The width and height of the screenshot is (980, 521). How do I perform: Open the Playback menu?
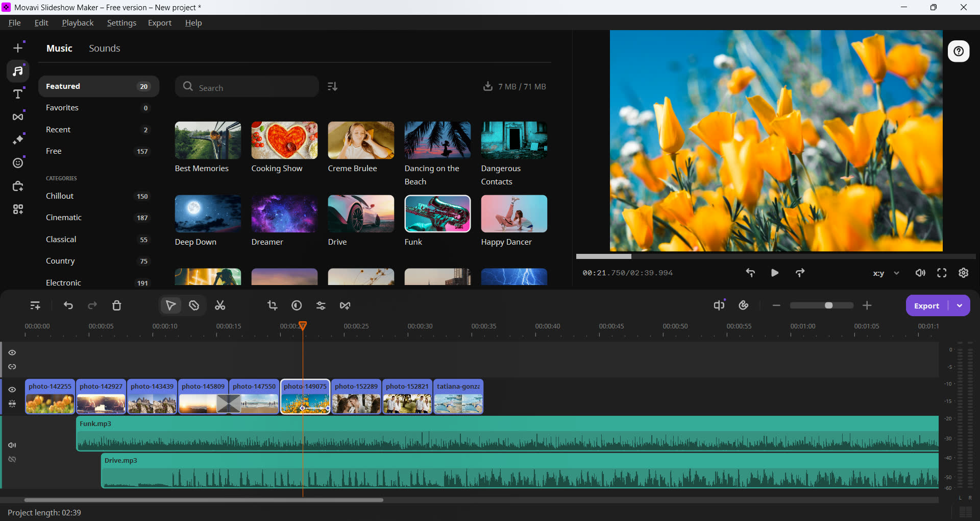[78, 22]
